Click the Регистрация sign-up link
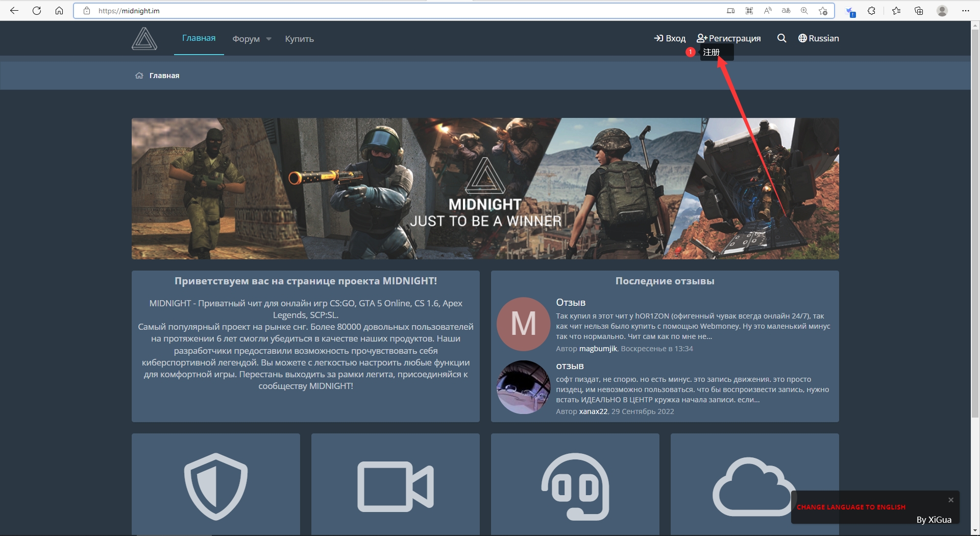Image resolution: width=980 pixels, height=536 pixels. [x=729, y=38]
